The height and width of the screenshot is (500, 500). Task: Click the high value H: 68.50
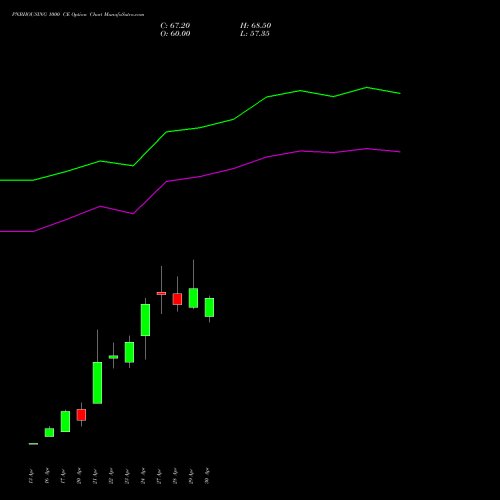point(256,26)
